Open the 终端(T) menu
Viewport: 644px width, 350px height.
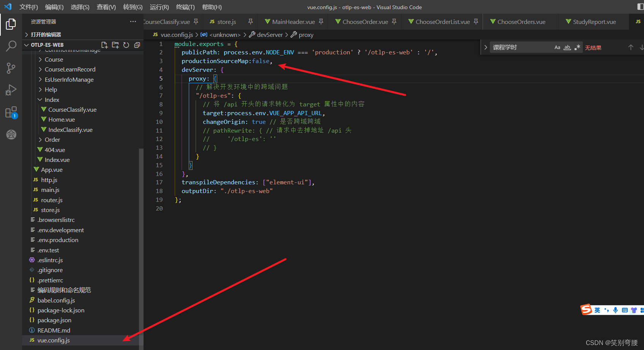tap(185, 7)
